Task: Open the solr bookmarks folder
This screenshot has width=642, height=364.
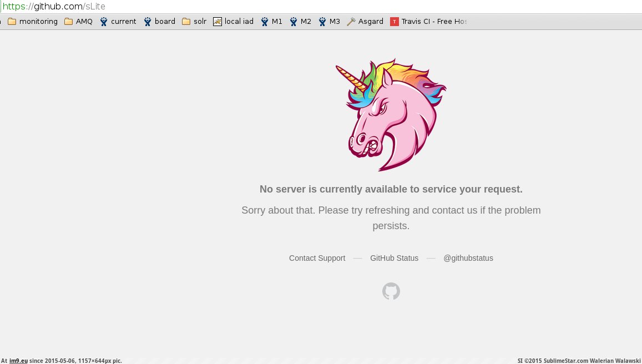Action: click(x=194, y=22)
